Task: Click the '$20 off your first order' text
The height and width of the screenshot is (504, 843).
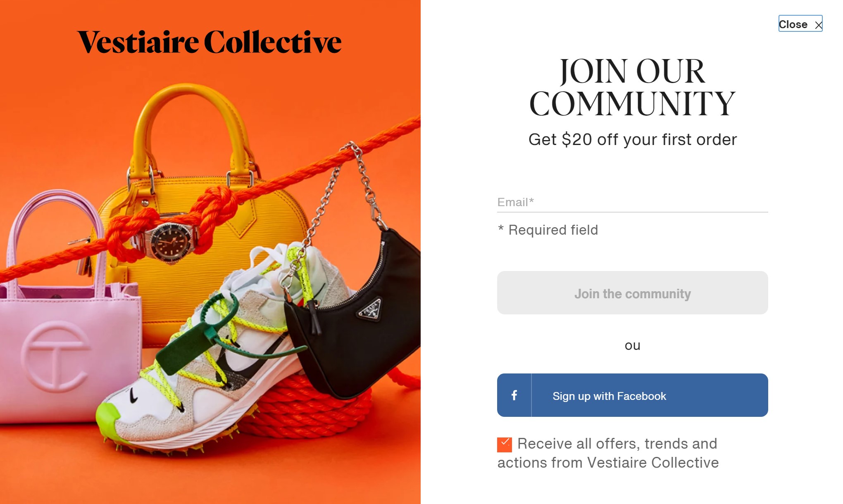Action: point(649,140)
